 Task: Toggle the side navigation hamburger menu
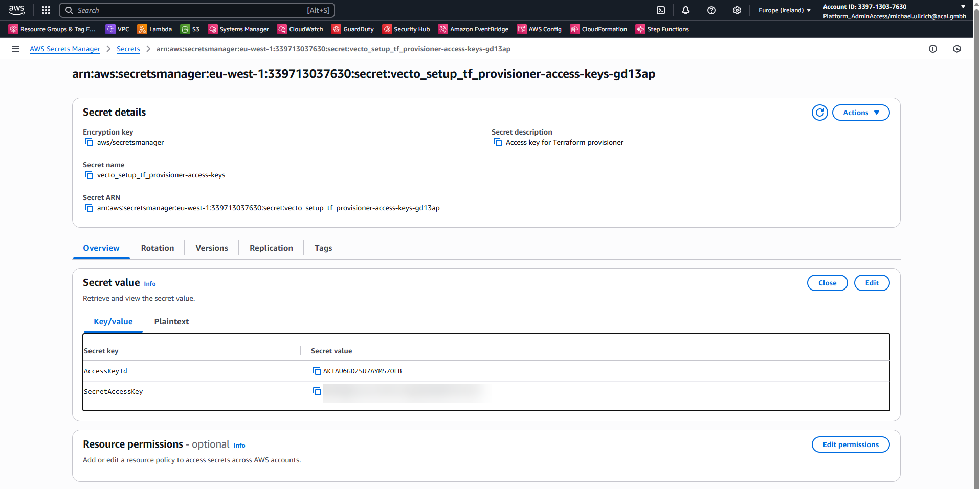click(x=16, y=49)
